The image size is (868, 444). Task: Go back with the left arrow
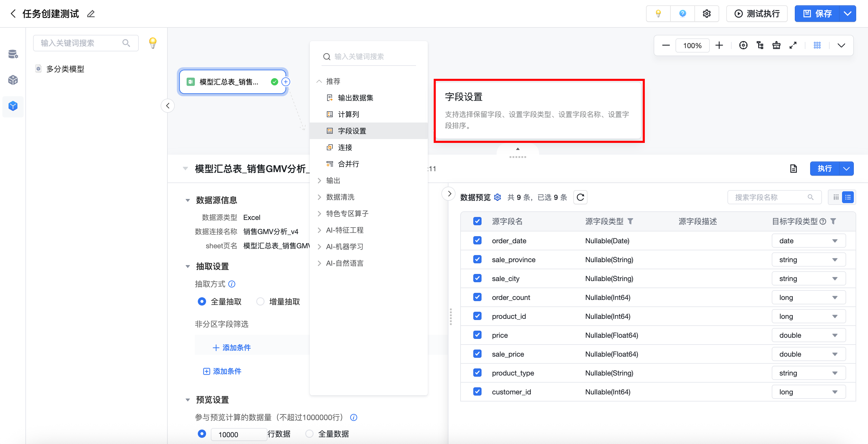pos(13,14)
